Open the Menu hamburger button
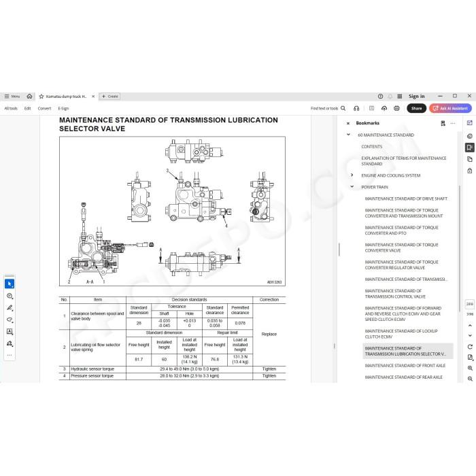Image resolution: width=476 pixels, height=476 pixels. (12, 97)
